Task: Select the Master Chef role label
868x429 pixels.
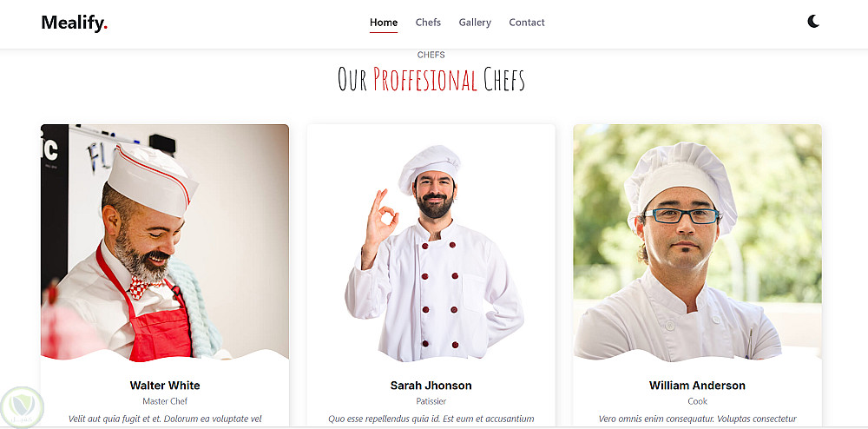Action: tap(165, 401)
